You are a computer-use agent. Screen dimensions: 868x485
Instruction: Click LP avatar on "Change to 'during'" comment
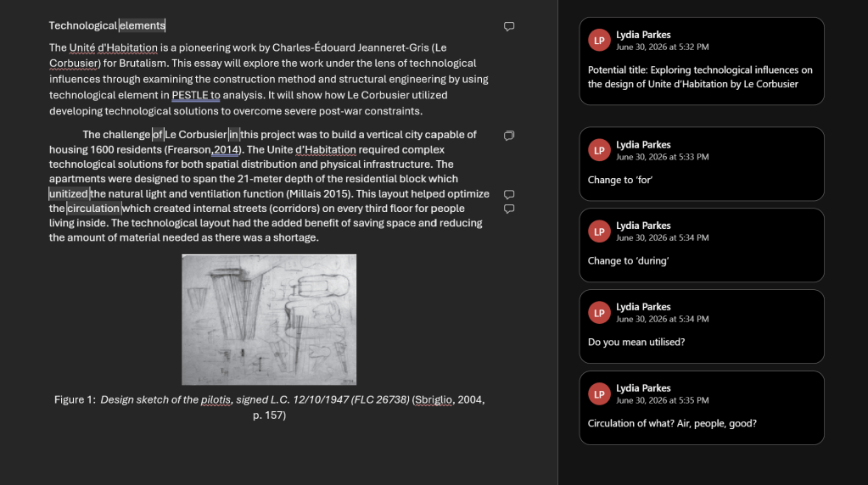599,231
